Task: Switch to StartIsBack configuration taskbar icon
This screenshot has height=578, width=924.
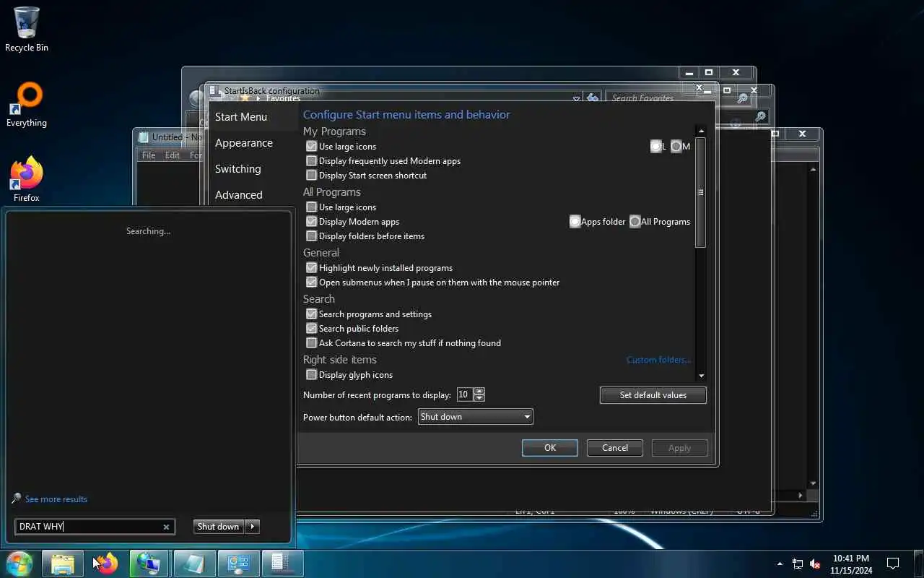Action: tap(282, 564)
